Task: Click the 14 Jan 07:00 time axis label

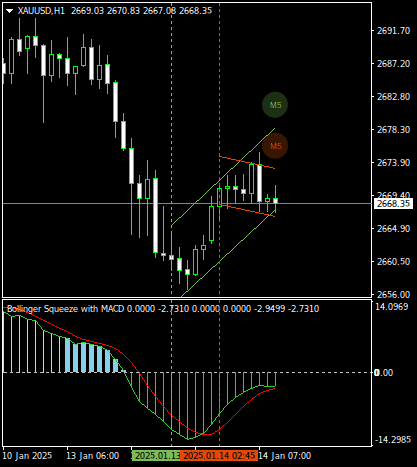Action: click(x=285, y=456)
